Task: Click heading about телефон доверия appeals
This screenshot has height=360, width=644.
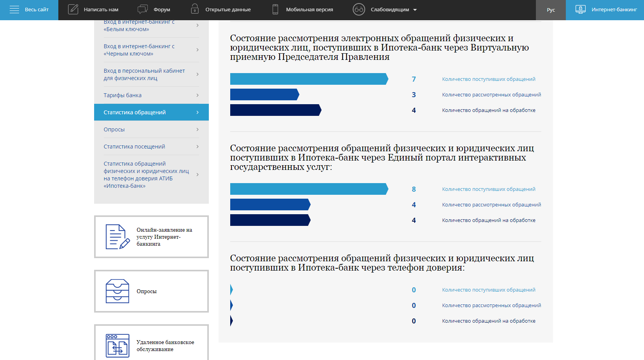Action: [382, 263]
